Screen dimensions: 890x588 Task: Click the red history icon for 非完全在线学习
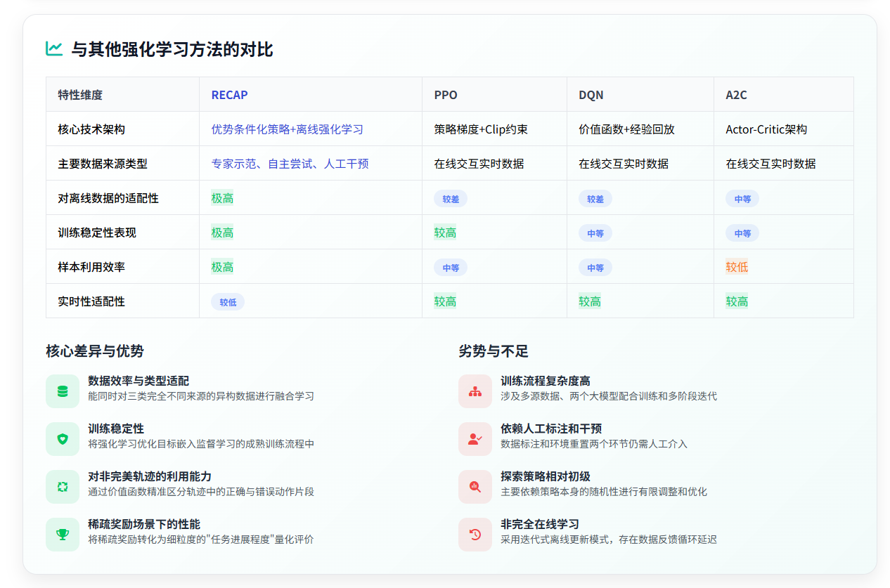(475, 535)
